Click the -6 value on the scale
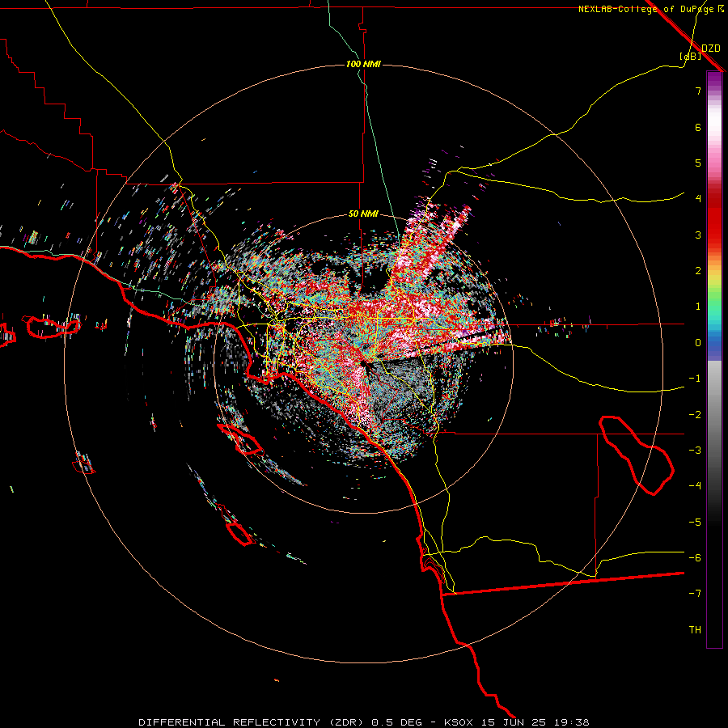The image size is (728, 728). pos(695,558)
